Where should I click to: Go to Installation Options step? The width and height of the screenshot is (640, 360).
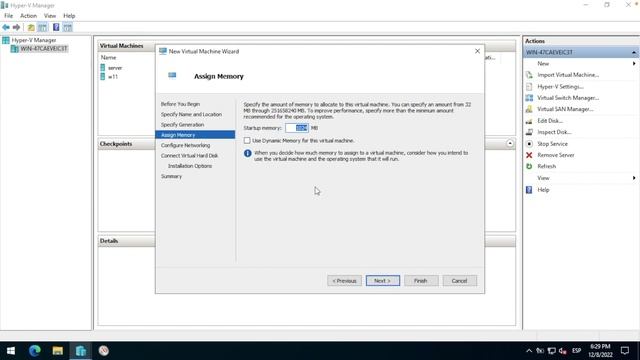(190, 166)
